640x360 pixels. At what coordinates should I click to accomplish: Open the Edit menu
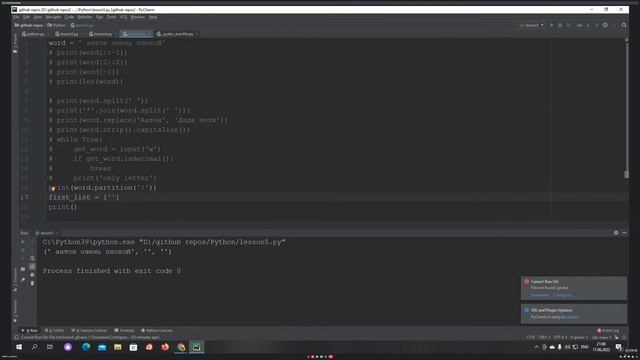point(27,17)
